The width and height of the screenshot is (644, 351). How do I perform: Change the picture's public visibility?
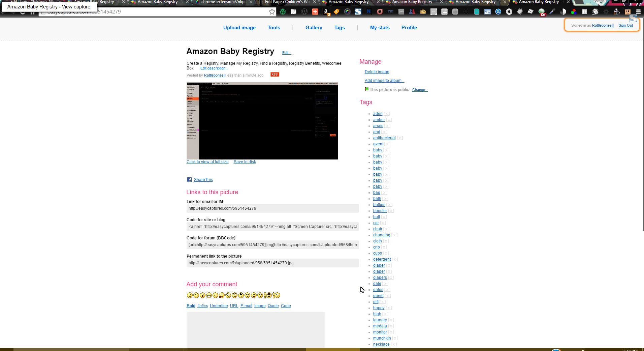pyautogui.click(x=420, y=90)
